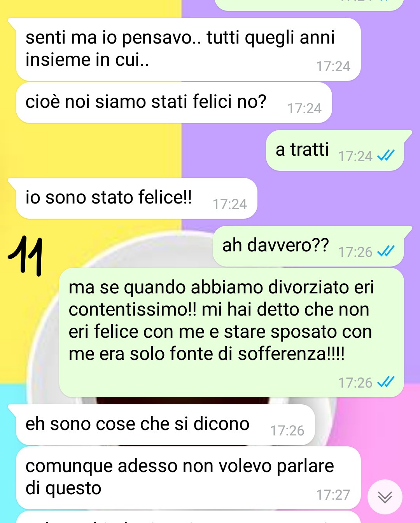Select message 'eh sono cose che si dicono'
This screenshot has height=523, width=420.
pyautogui.click(x=165, y=425)
